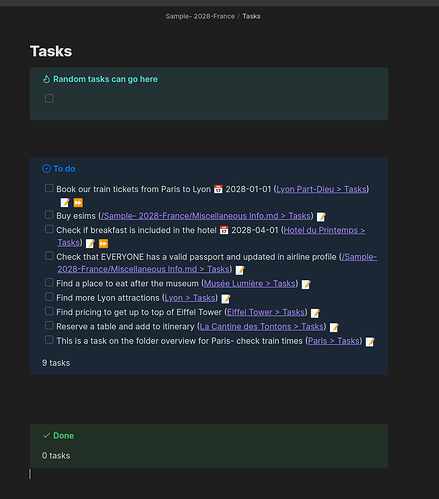Check off Paris check train times task
This screenshot has height=499, width=439.
click(x=49, y=340)
